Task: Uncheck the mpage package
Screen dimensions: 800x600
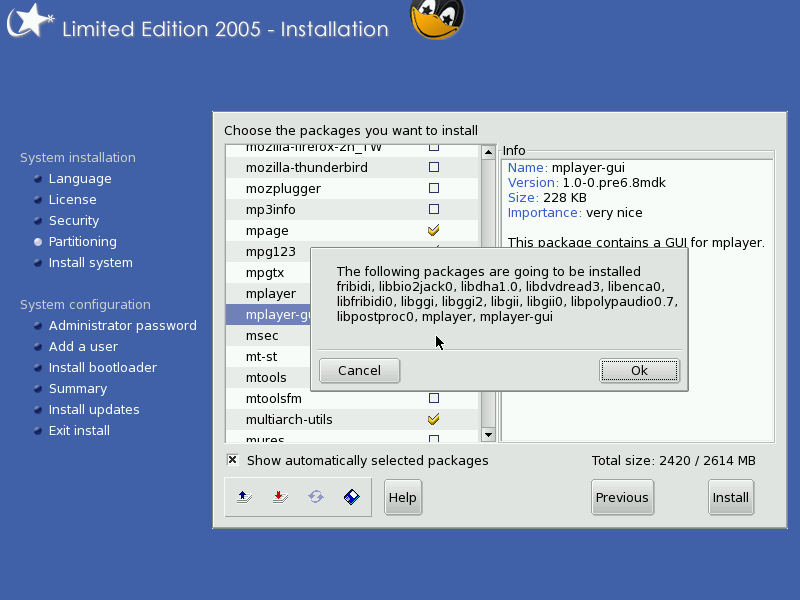Action: click(434, 230)
